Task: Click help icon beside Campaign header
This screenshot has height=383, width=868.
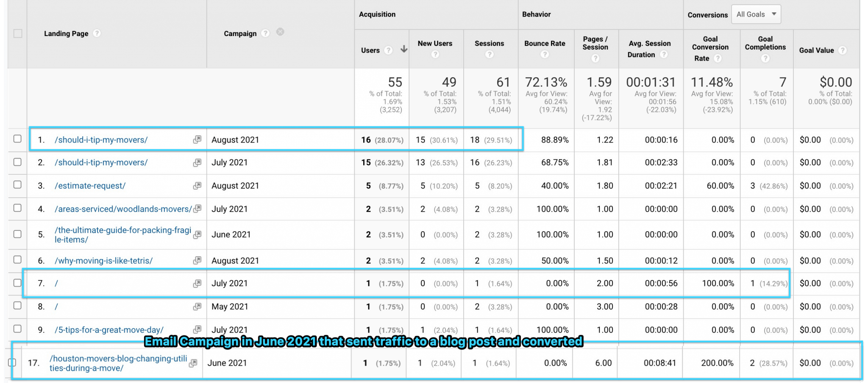Action: coord(265,34)
